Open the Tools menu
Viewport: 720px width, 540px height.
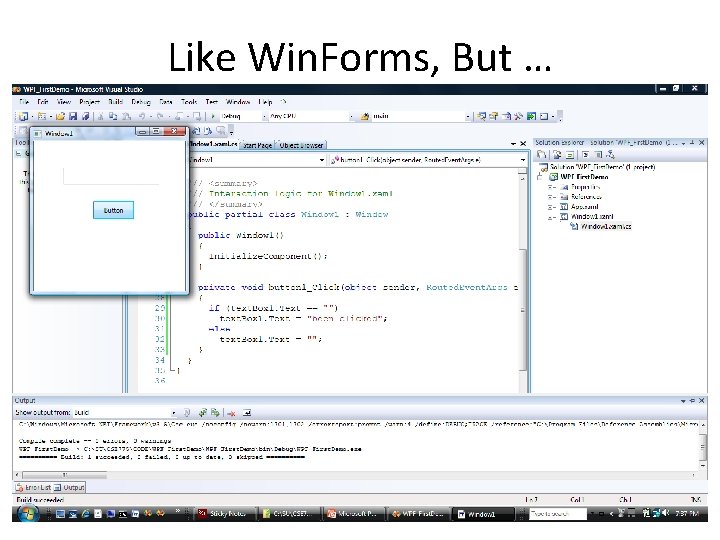[189, 102]
